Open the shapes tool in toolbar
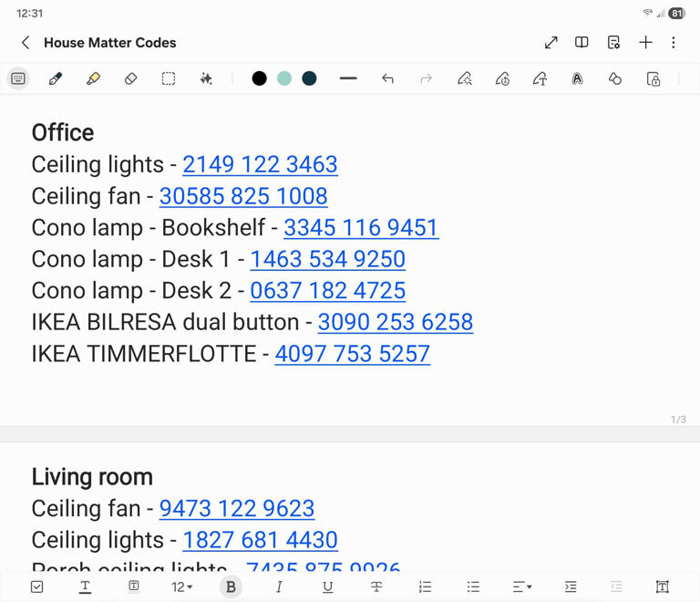Screen dimensions: 700x602 615,79
